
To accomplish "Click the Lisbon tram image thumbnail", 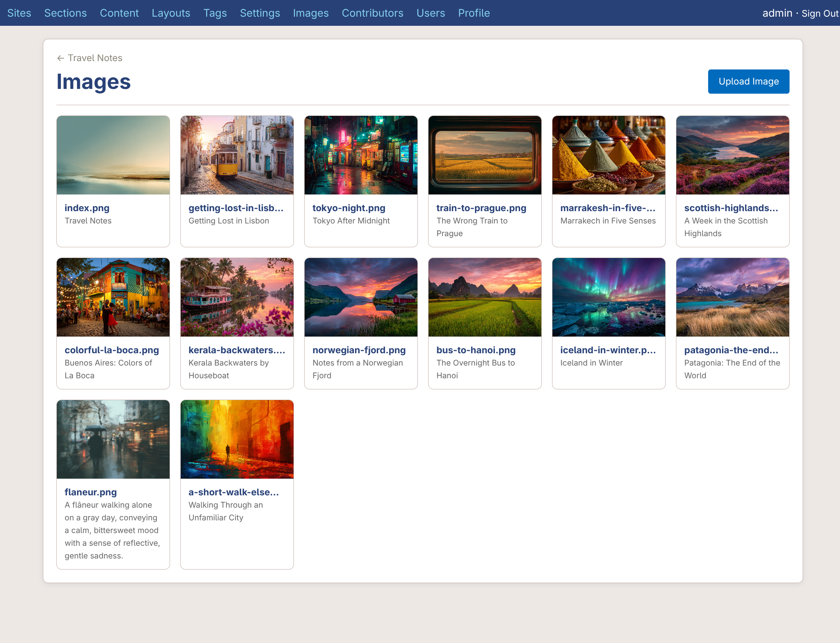I will click(237, 155).
